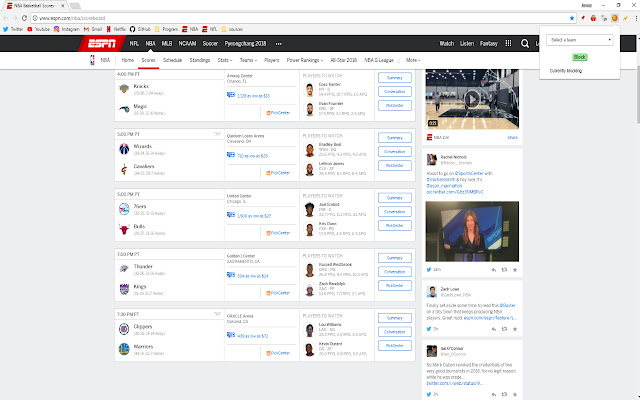Click the green Block button

pos(580,57)
